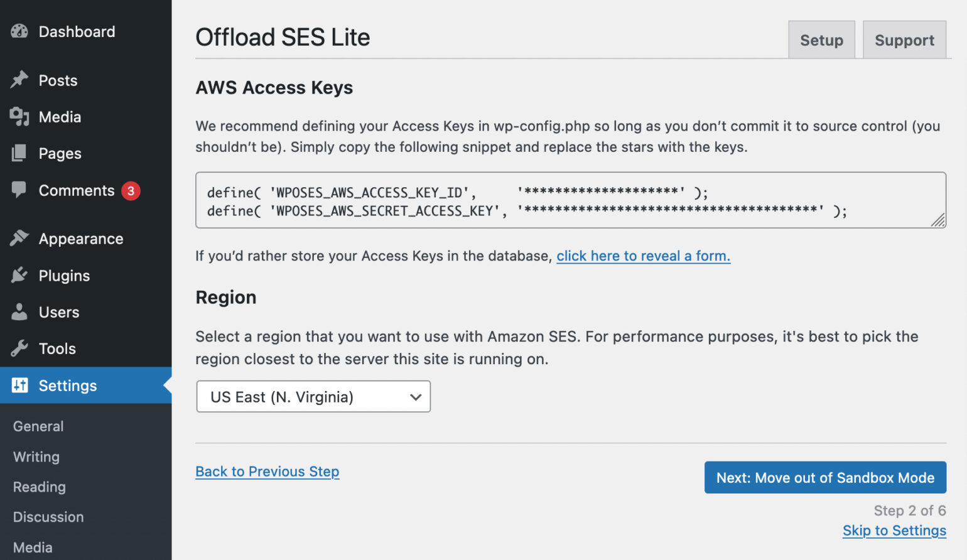The width and height of the screenshot is (967, 560).
Task: Open Writing settings submenu
Action: tap(36, 456)
